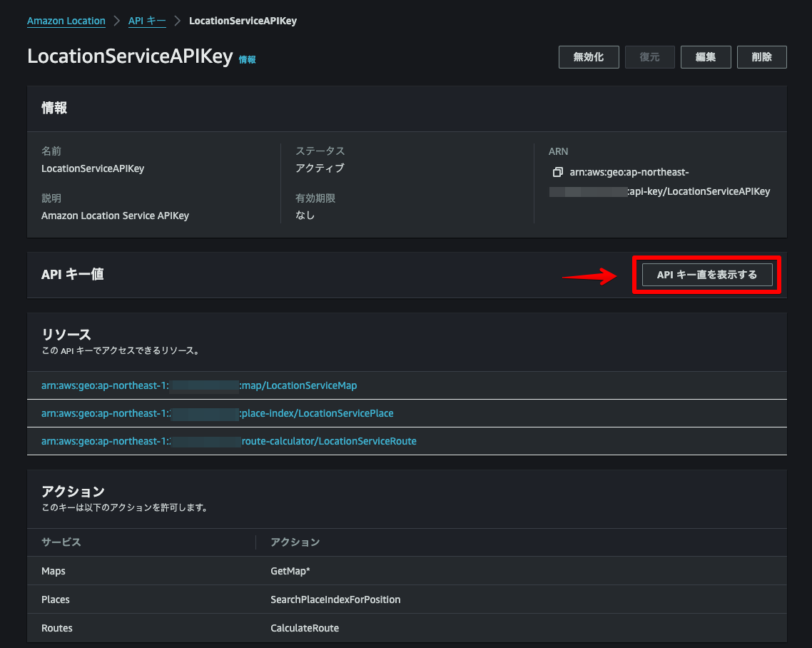Select the 有効期限 label
The height and width of the screenshot is (648, 812).
pyautogui.click(x=315, y=198)
